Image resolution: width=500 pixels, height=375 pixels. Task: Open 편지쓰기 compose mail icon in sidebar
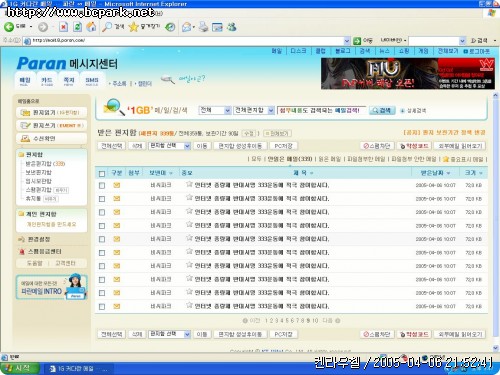25,126
